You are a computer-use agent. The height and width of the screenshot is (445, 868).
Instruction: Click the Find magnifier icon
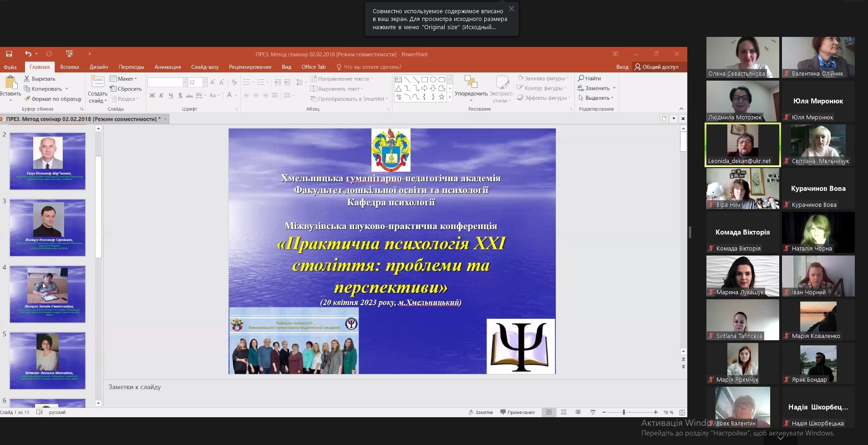click(x=581, y=78)
